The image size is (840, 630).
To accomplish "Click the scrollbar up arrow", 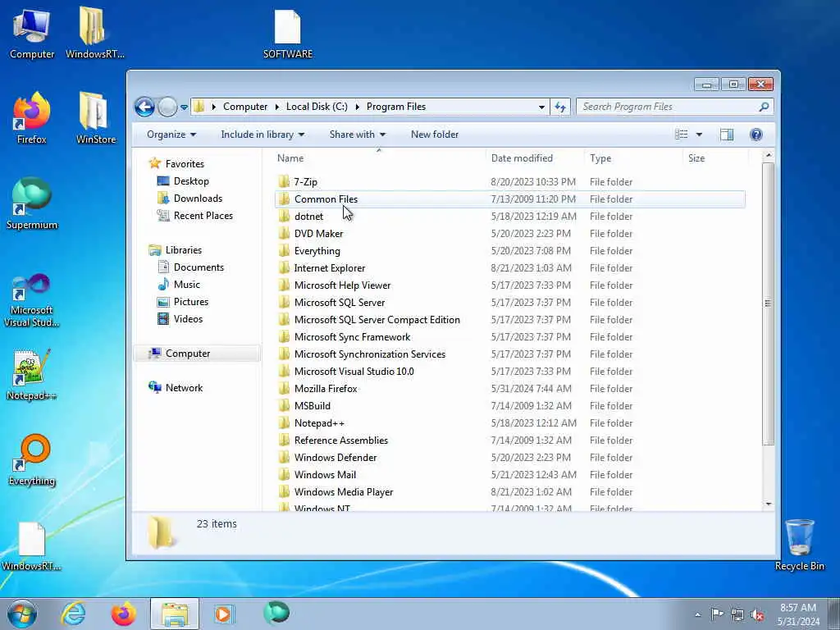I will [768, 155].
